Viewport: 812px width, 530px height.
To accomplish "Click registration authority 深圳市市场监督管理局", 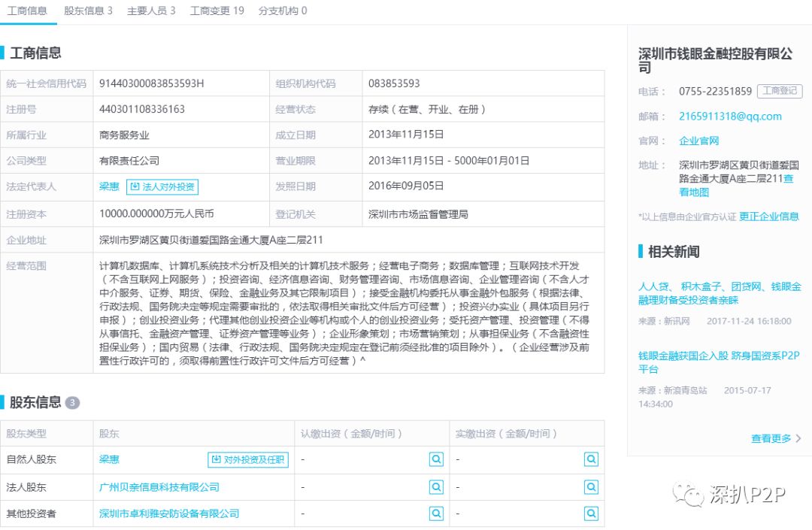I will (x=419, y=214).
